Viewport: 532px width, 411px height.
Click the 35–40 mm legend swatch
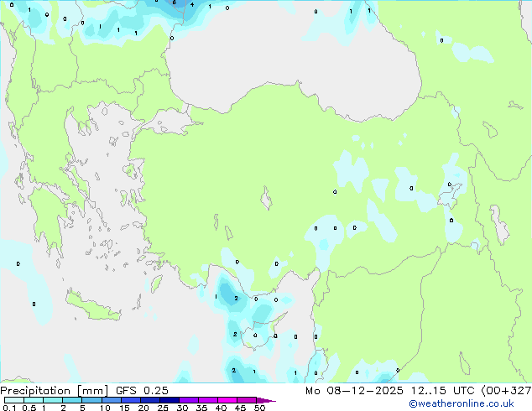coord(208,400)
